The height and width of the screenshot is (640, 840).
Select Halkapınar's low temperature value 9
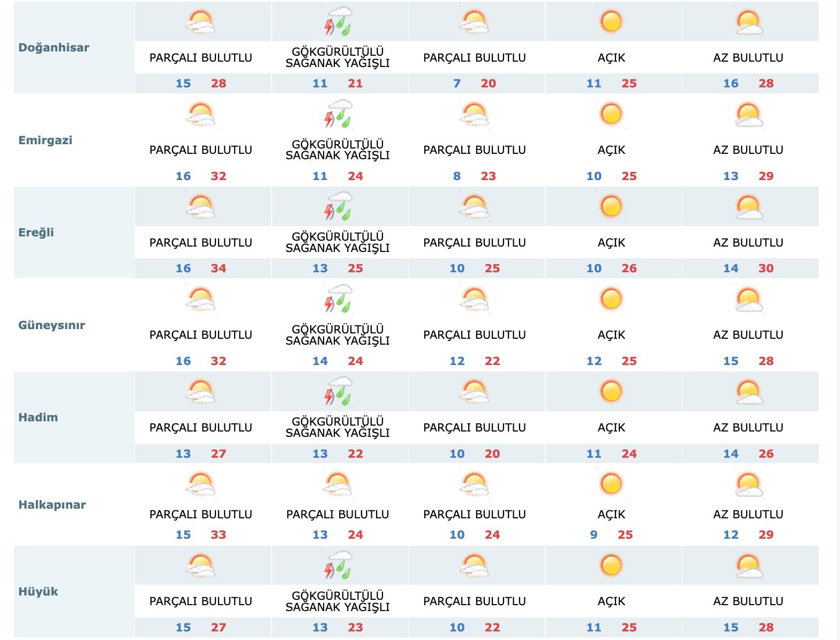594,535
